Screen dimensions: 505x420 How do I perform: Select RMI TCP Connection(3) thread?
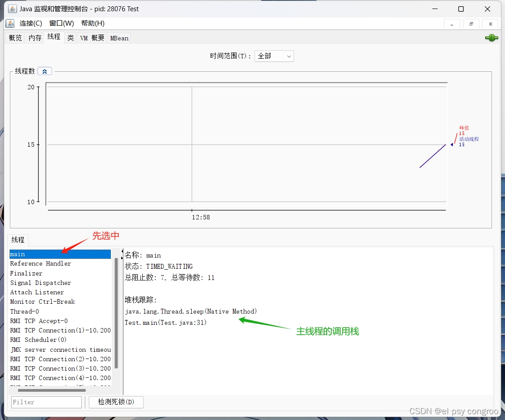(x=60, y=368)
